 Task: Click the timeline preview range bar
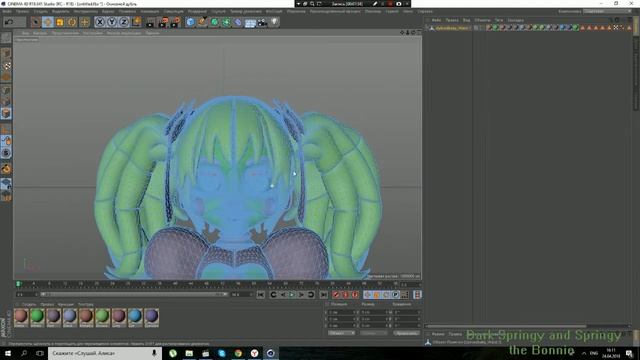click(133, 294)
